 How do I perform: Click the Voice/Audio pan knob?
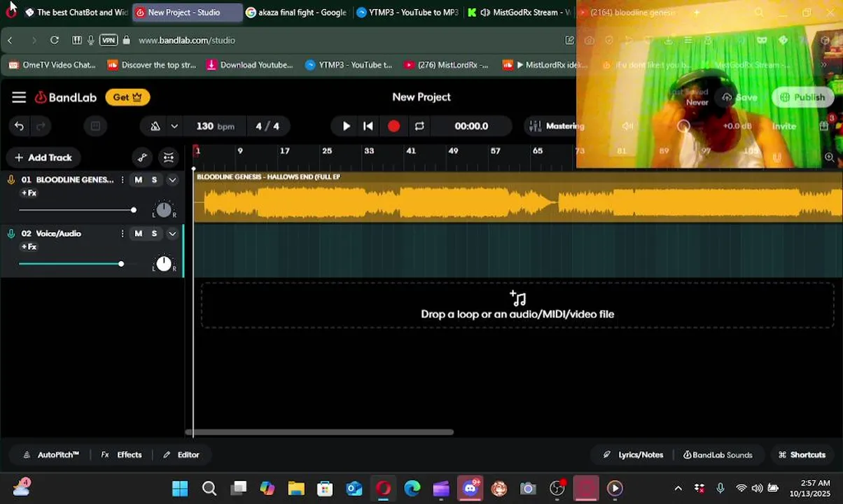click(x=164, y=263)
